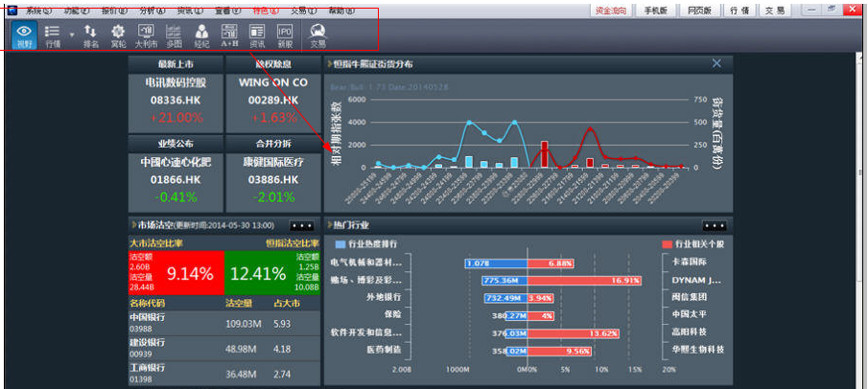Open stock WING ON CO 00289.HK card
The width and height of the screenshot is (868, 389).
point(273,103)
